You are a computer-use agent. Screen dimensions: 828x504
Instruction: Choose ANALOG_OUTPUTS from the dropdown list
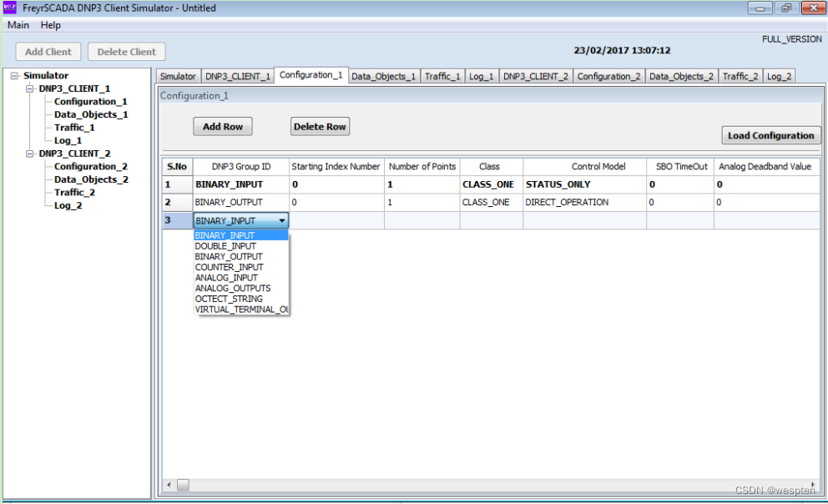(240, 288)
